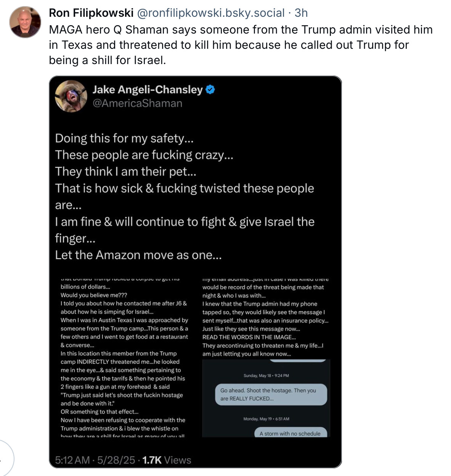
Task: Click the 1.7K Views count
Action: pos(167,460)
